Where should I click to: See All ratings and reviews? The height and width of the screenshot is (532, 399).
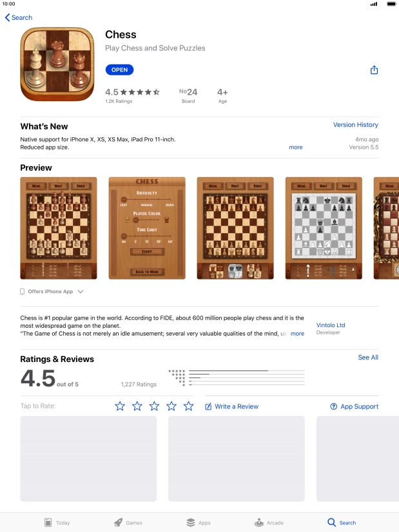pos(368,357)
